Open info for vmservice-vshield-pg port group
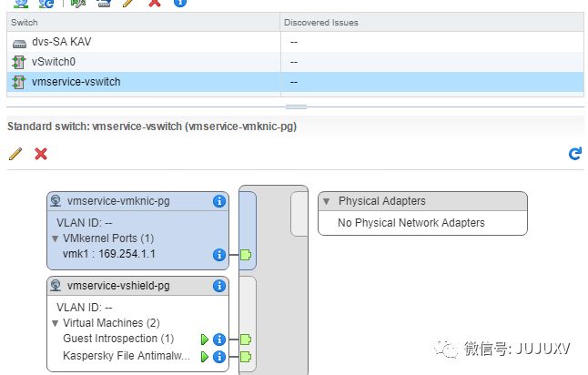Image resolution: width=588 pixels, height=375 pixels. pos(219,286)
